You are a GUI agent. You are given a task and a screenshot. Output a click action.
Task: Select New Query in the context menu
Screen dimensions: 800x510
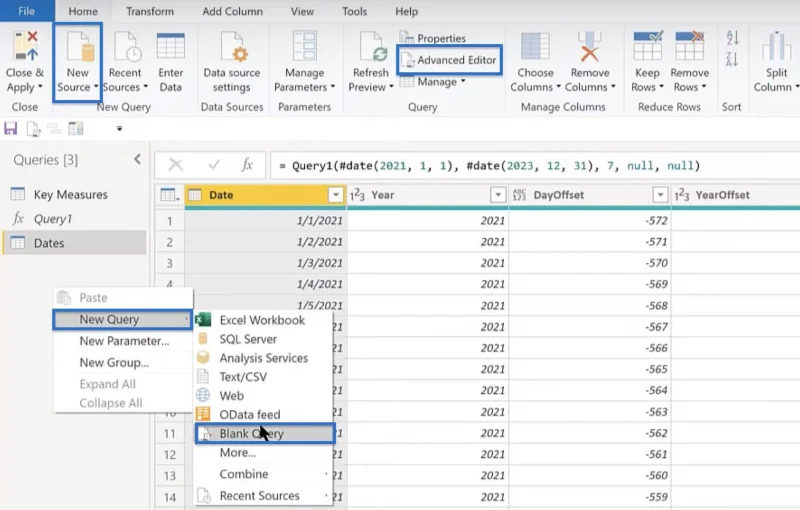(x=123, y=319)
